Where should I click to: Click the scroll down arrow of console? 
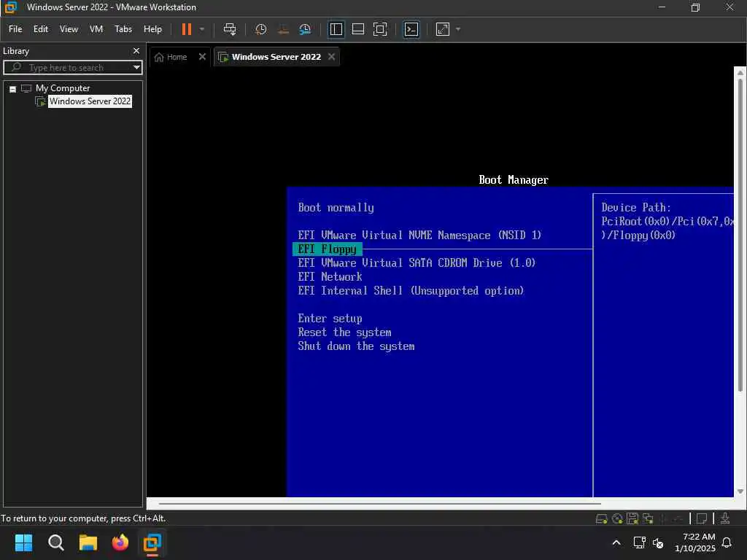(740, 491)
